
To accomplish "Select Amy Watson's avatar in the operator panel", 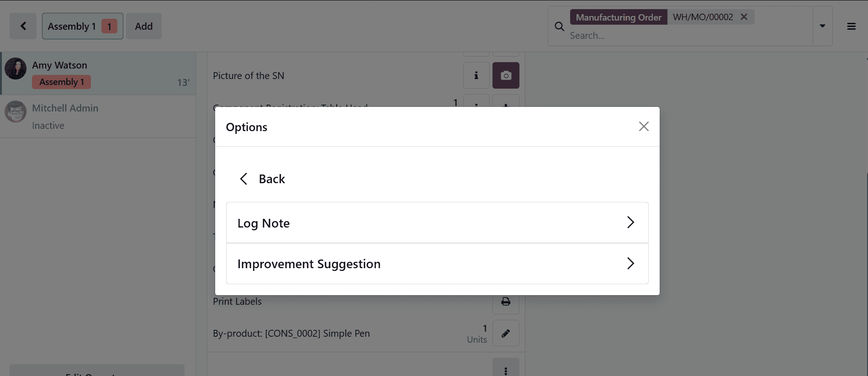I will coord(15,69).
